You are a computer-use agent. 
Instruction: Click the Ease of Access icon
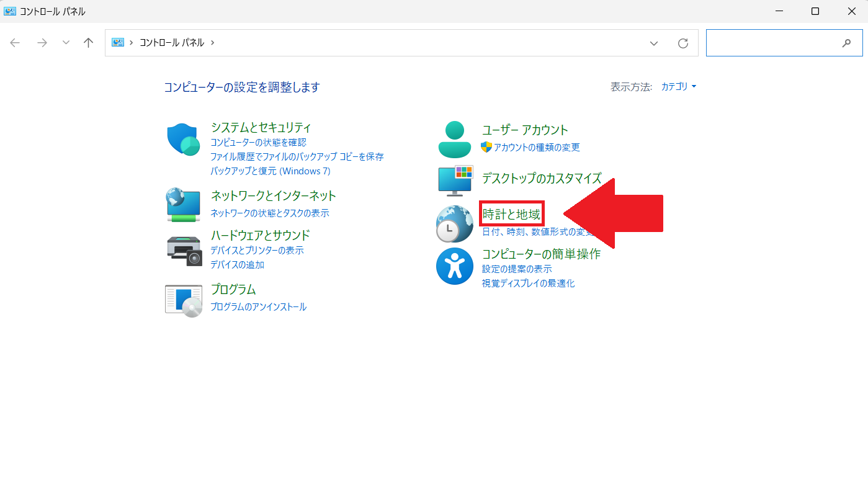pos(455,266)
